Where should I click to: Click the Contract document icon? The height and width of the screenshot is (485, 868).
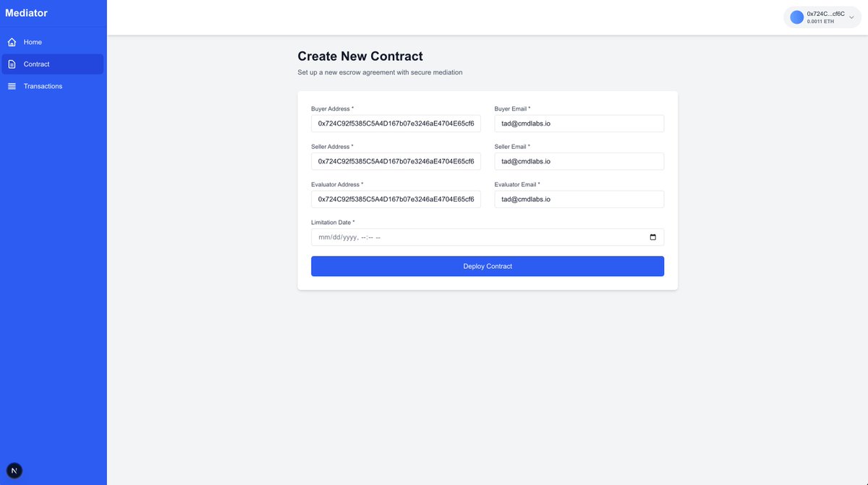point(11,63)
